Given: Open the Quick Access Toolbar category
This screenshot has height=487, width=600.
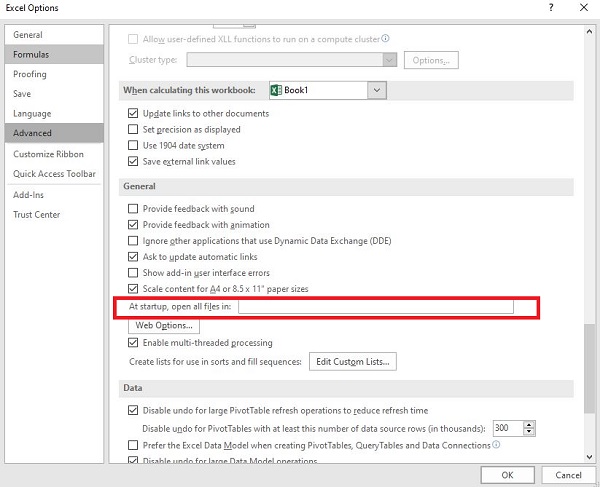Looking at the screenshot, I should click(x=54, y=174).
